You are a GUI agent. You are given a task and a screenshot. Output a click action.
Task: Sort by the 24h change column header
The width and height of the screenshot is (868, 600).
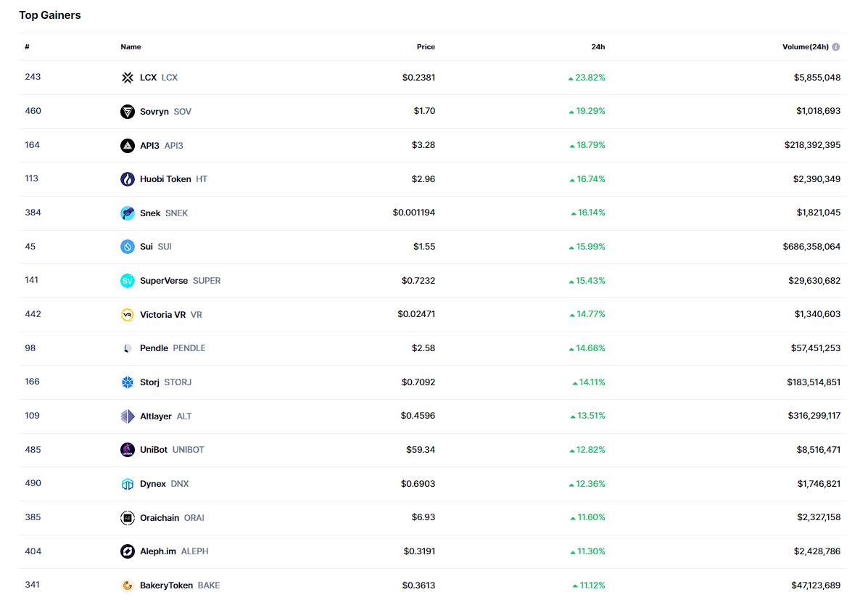(x=598, y=47)
